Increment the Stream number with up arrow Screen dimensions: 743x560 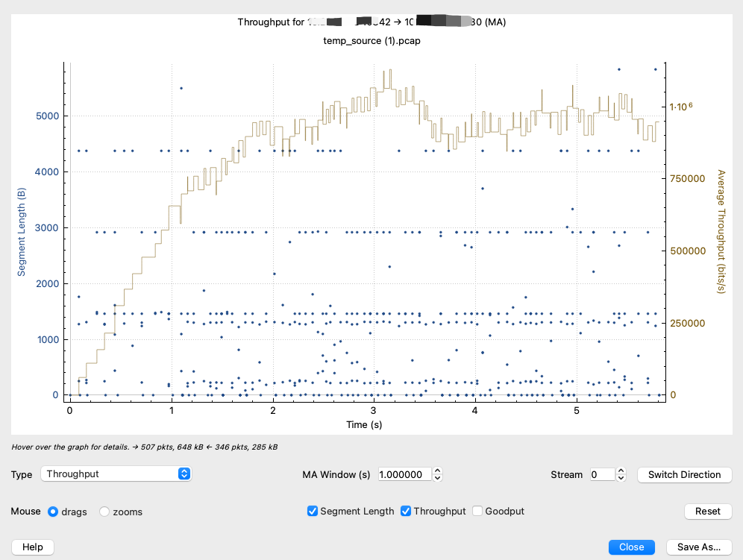coord(622,471)
